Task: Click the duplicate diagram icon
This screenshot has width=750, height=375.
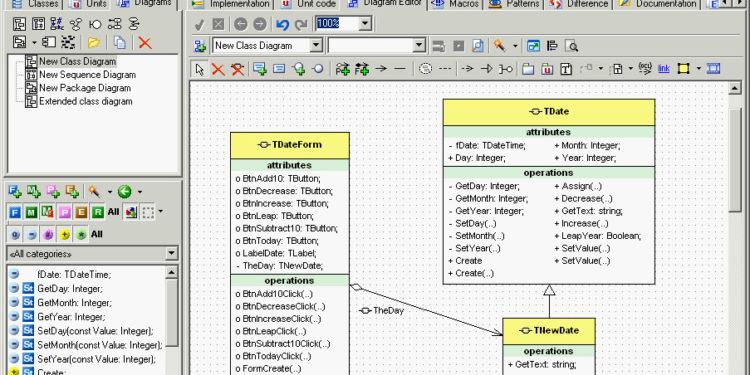Action: coord(120,43)
